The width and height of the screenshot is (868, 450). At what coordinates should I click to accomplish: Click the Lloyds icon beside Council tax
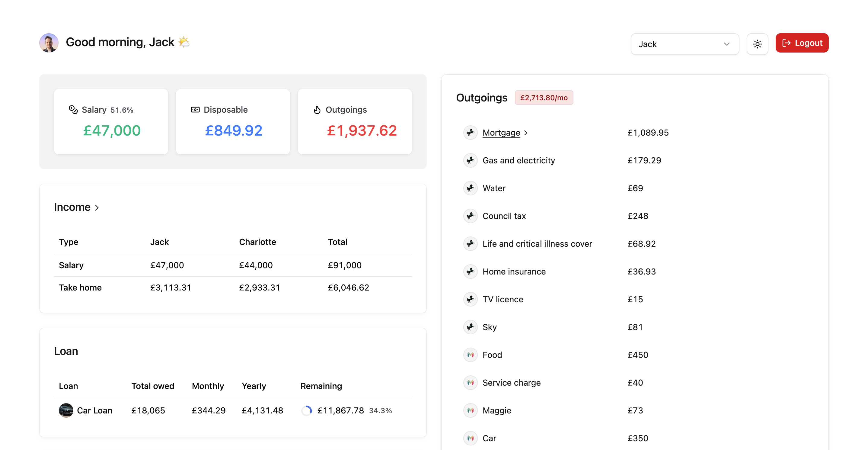coord(470,216)
